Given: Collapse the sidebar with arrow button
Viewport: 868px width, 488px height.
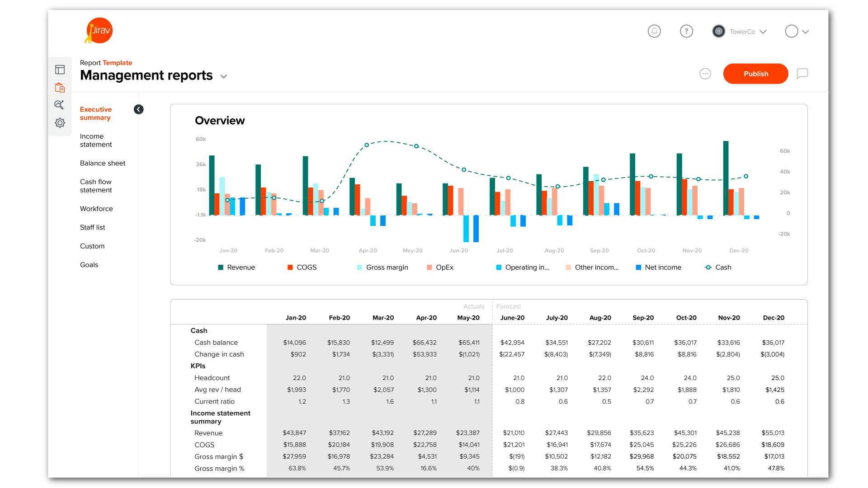Looking at the screenshot, I should [x=139, y=109].
